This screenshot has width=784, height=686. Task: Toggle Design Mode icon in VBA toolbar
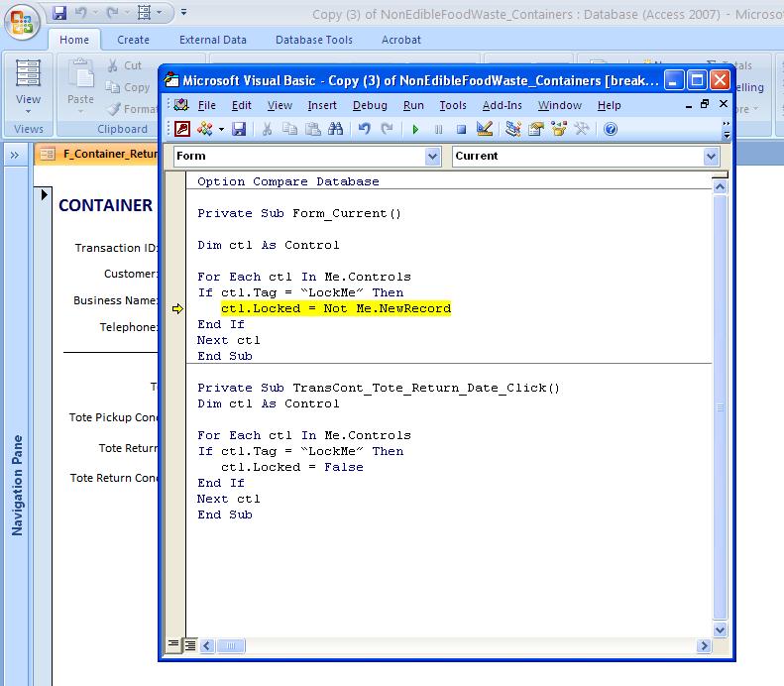click(485, 130)
